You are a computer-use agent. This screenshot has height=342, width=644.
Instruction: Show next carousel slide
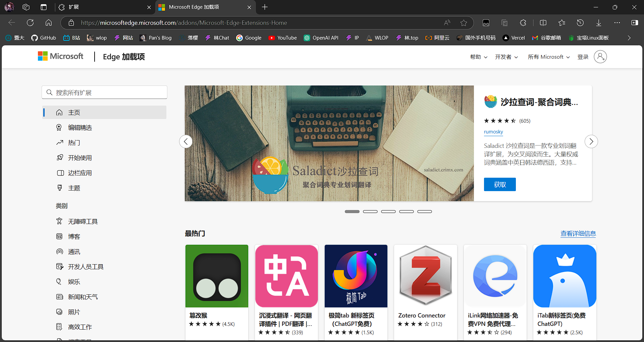(591, 141)
